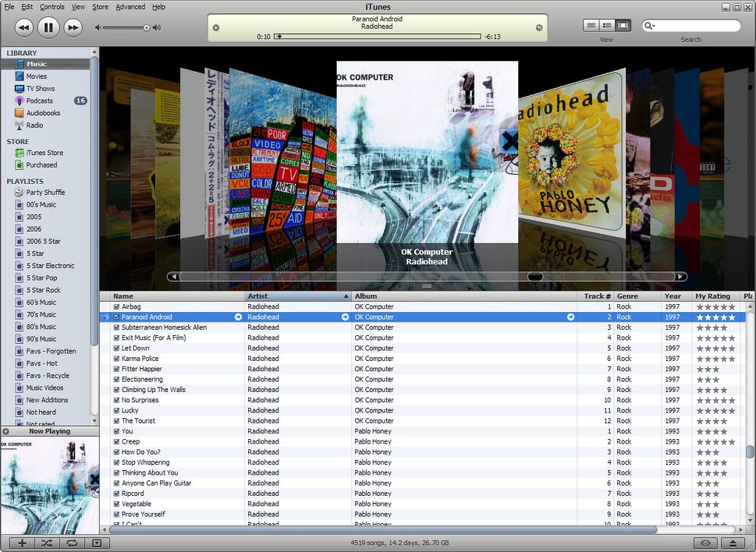Click the round arrow right of the song display
The image size is (756, 552).
(x=539, y=28)
